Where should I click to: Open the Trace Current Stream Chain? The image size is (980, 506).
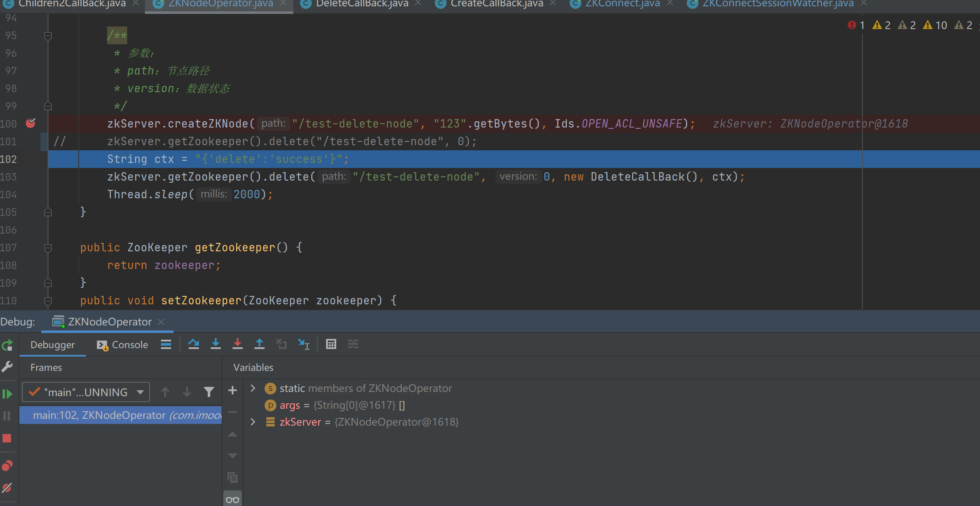[x=353, y=344]
